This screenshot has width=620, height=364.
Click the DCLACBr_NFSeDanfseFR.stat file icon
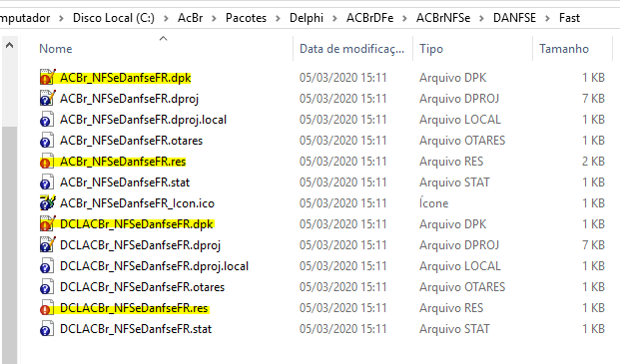coord(47,329)
